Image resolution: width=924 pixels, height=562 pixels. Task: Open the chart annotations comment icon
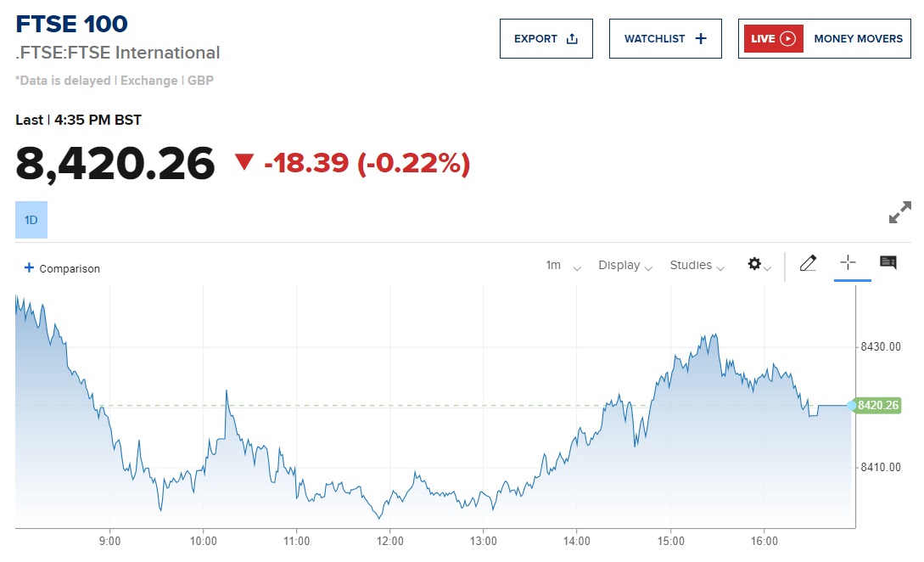click(x=888, y=263)
